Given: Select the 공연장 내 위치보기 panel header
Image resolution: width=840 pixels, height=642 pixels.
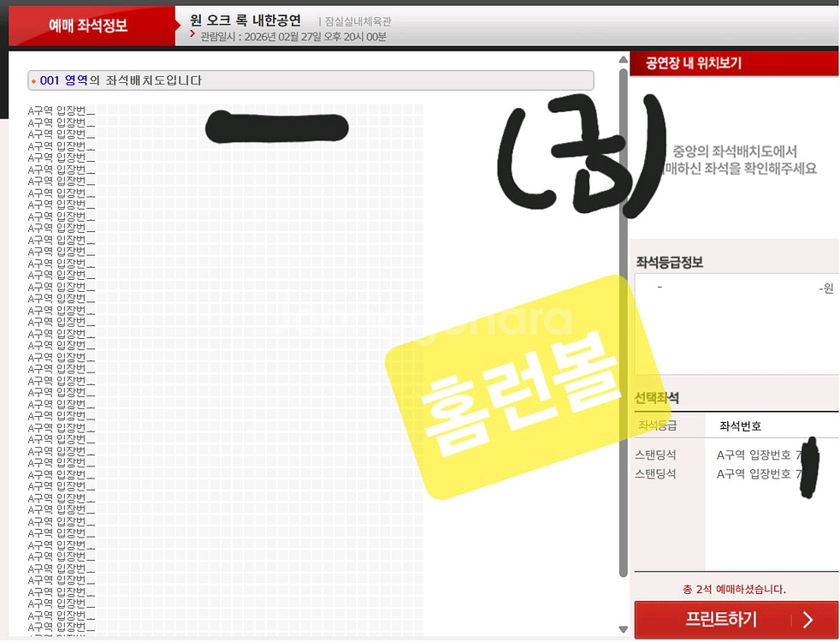Looking at the screenshot, I should tap(694, 62).
